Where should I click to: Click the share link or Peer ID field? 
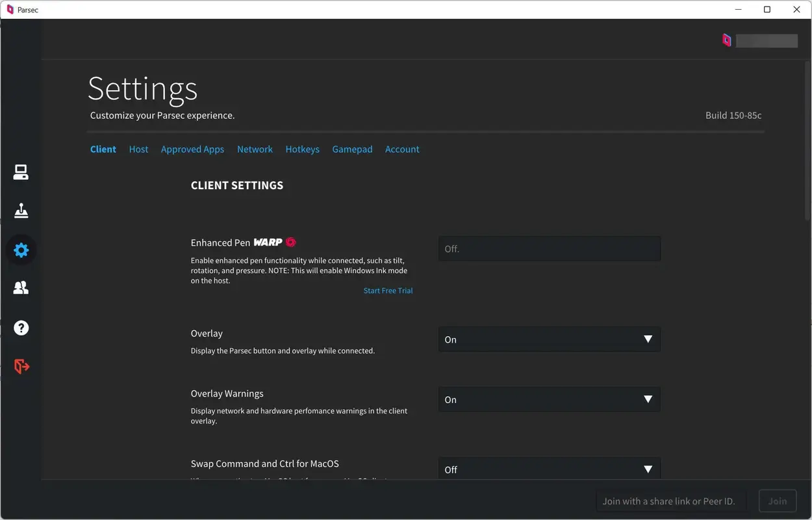671,500
